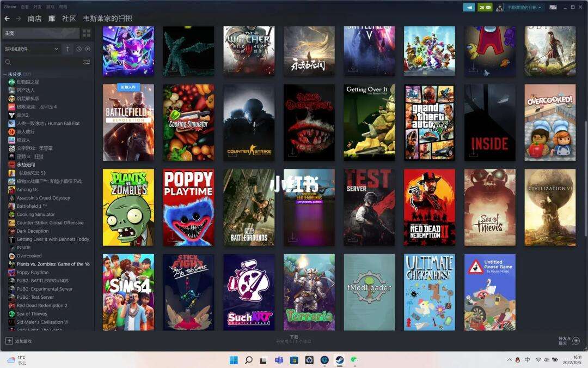Open the Sims 4 cover

[128, 292]
